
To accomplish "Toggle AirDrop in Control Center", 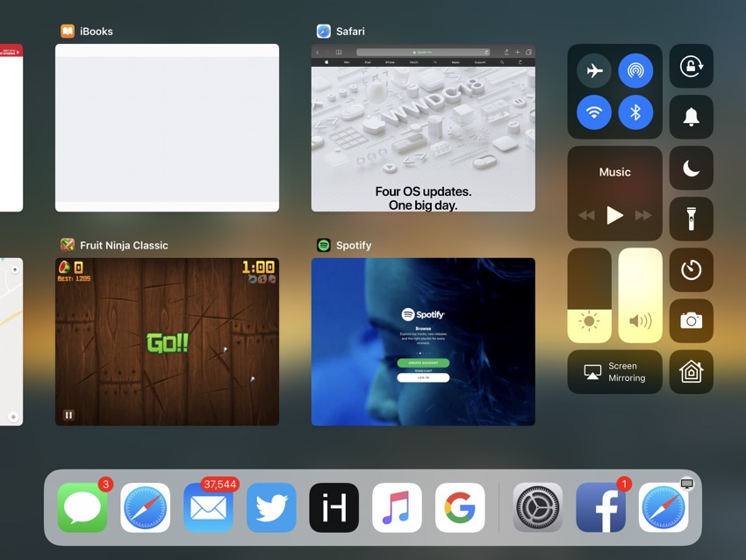I will pos(635,71).
